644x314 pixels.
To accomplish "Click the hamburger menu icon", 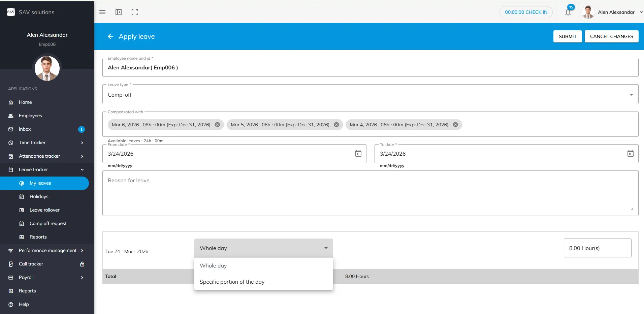I will coord(102,12).
